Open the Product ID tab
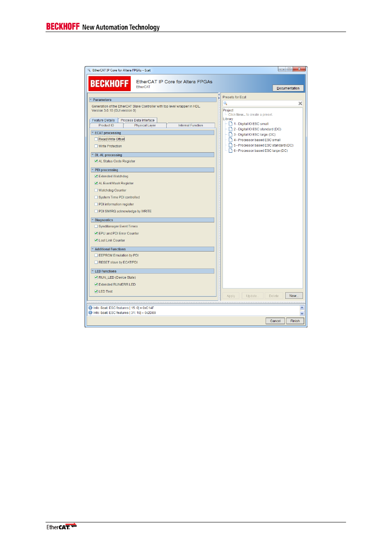Screen dimensions: 392x554 pyautogui.click(x=106, y=125)
